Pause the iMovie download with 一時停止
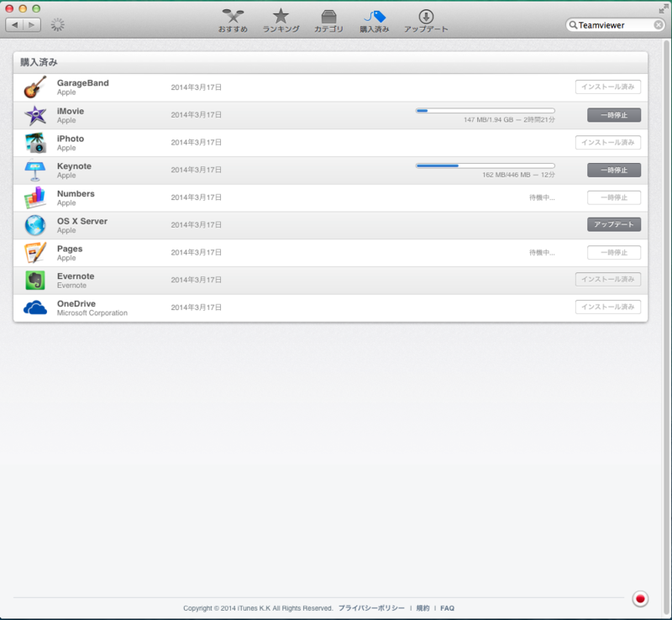The width and height of the screenshot is (672, 620). click(x=614, y=115)
